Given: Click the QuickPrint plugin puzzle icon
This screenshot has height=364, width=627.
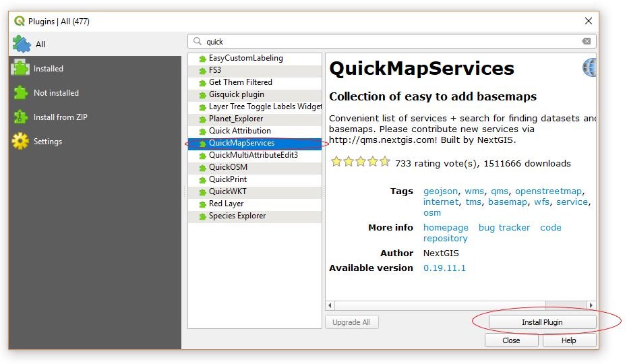Looking at the screenshot, I should 202,180.
